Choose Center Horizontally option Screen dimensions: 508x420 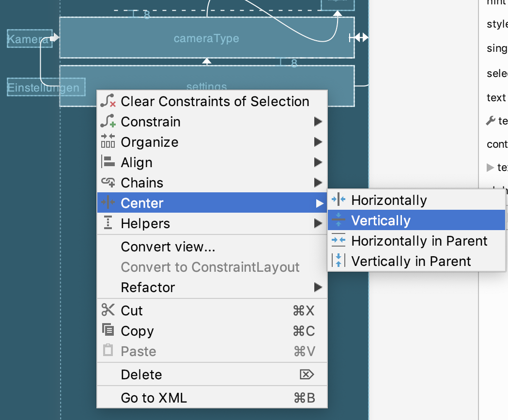click(389, 200)
